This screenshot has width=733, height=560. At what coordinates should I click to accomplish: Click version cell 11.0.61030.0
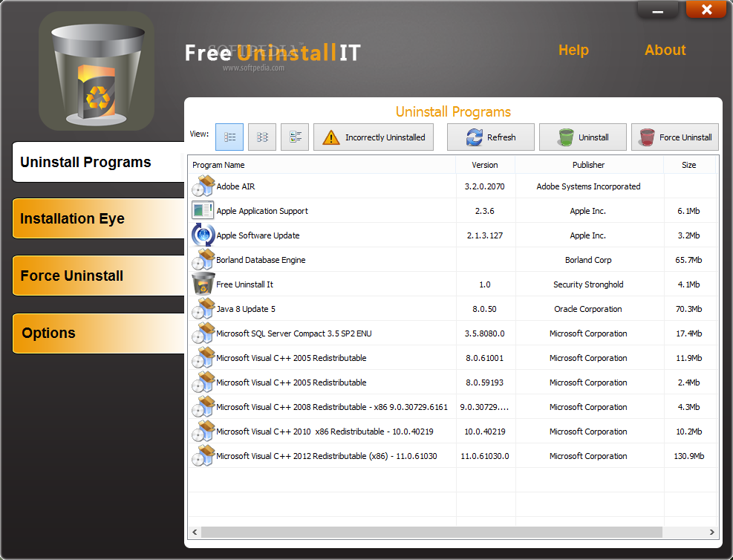point(485,456)
